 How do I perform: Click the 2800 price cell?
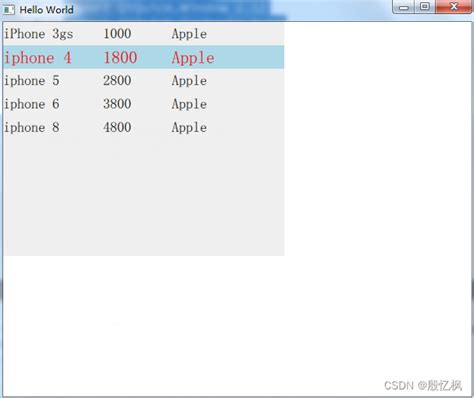pos(117,80)
